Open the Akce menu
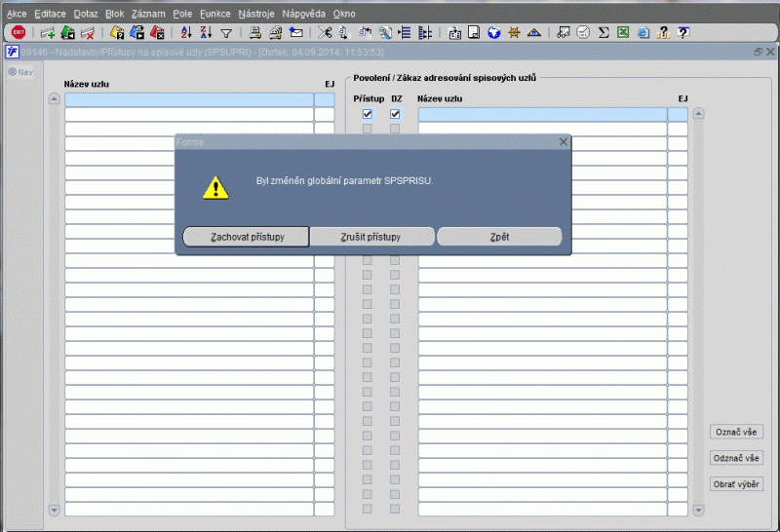 [17, 14]
